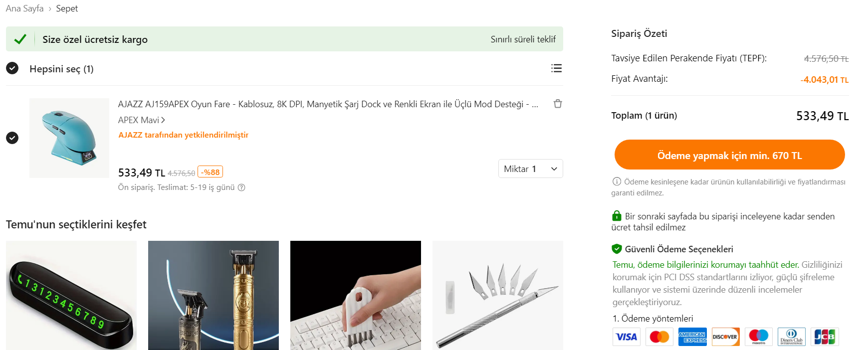This screenshot has height=350, width=868.
Task: Click the JCB payment icon
Action: coord(825,337)
